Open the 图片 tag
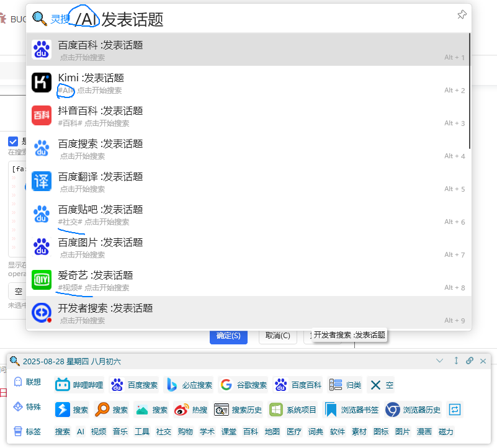The image size is (497, 448). click(403, 431)
